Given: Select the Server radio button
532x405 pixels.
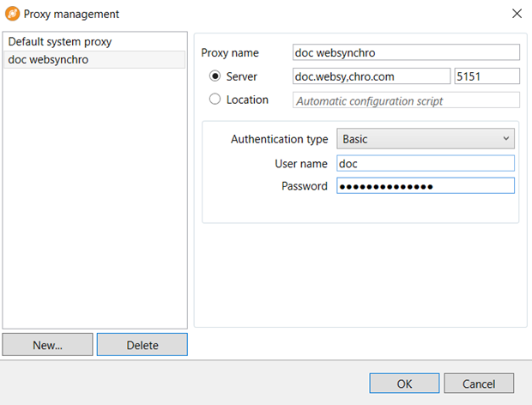Looking at the screenshot, I should coord(215,76).
